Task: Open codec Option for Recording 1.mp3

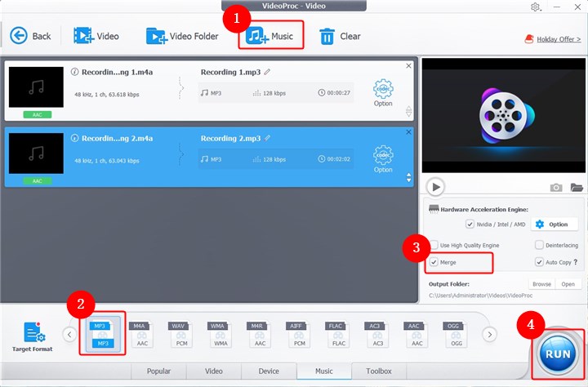Action: (383, 92)
